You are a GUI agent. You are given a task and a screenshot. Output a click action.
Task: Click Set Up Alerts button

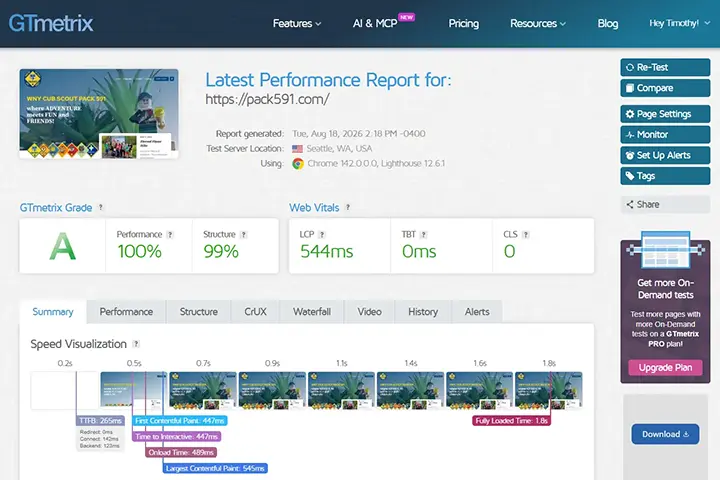665,155
